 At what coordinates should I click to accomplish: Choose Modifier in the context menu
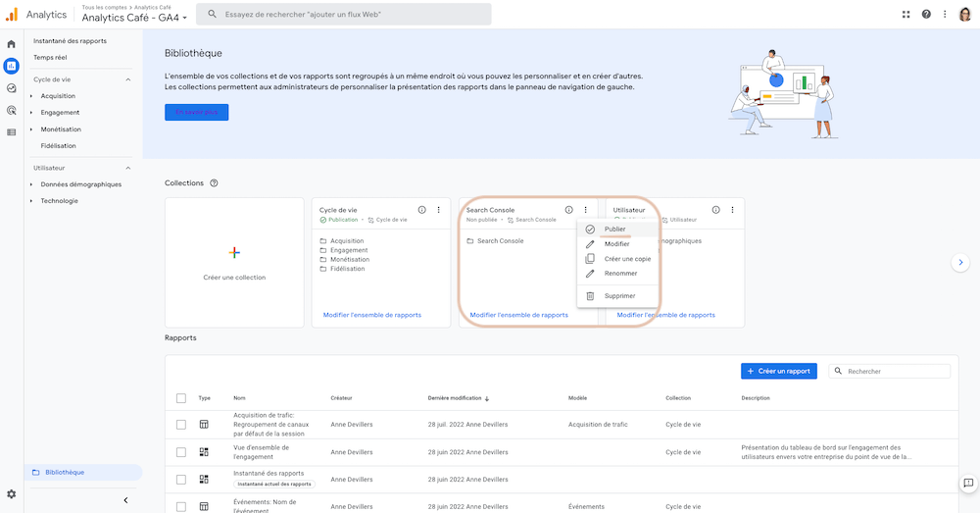pos(617,244)
